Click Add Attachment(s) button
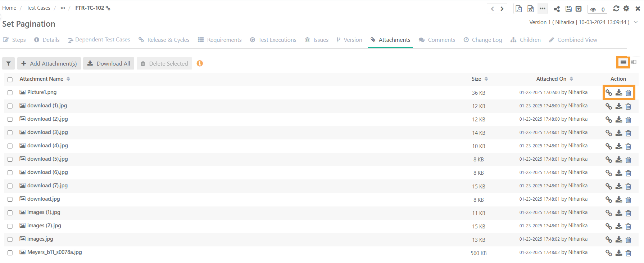This screenshot has height=263, width=644. (49, 63)
